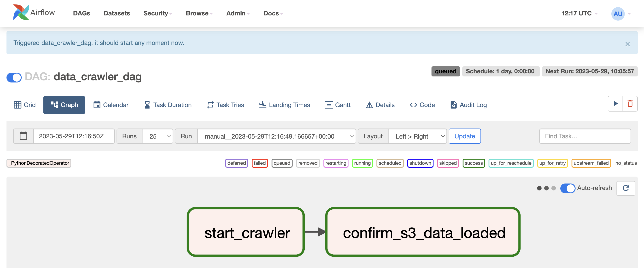
Task: Open the calendar date picker icon
Action: point(23,136)
